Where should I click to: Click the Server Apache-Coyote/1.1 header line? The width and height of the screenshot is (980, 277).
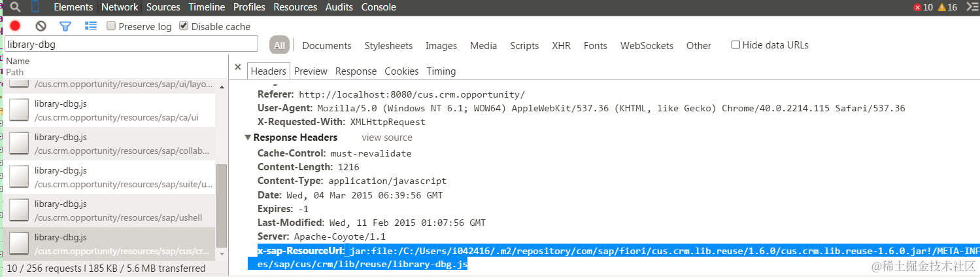click(322, 236)
